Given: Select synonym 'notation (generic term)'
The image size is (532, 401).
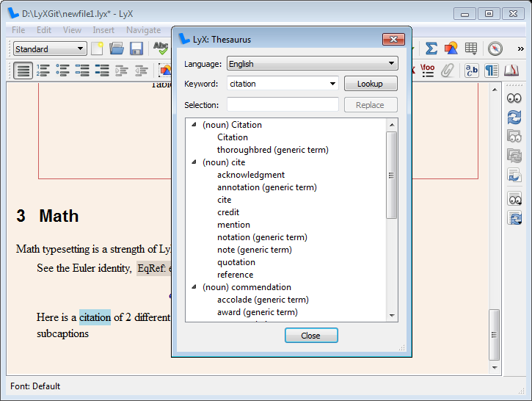Looking at the screenshot, I should (x=262, y=237).
